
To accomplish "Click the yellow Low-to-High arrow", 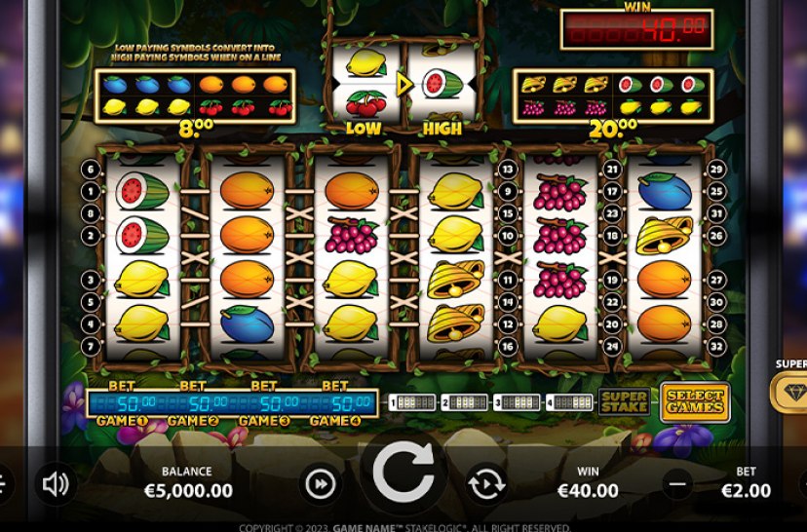I will point(404,85).
